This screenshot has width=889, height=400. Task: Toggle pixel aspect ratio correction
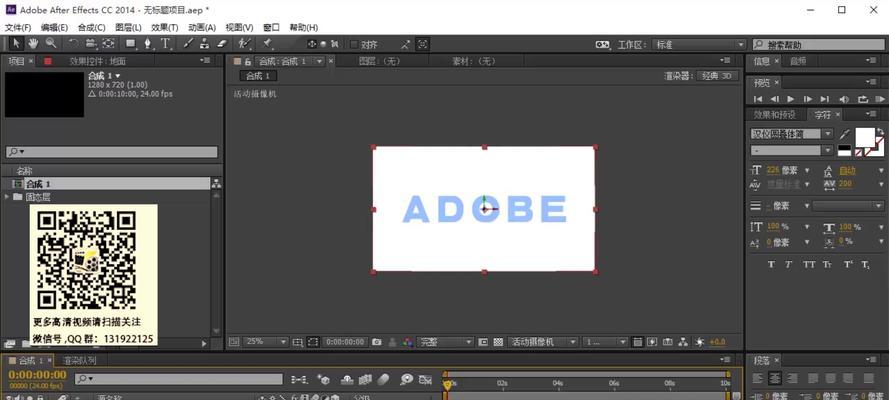coord(637,342)
